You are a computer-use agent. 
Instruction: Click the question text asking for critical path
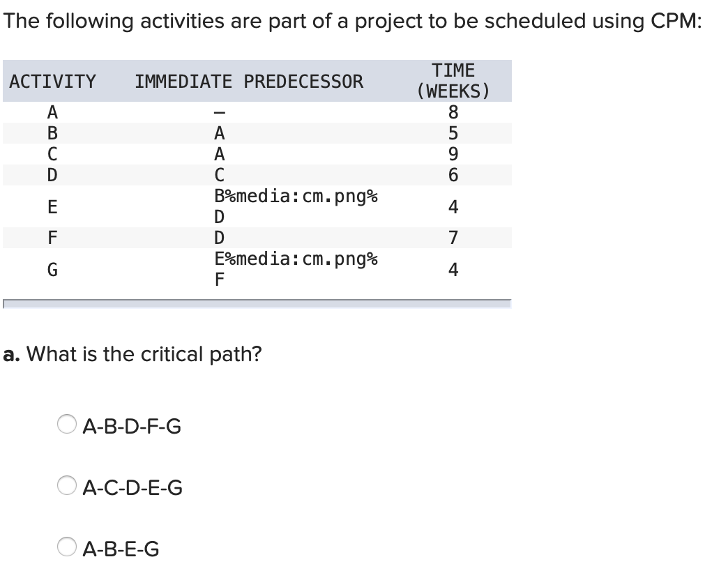[134, 354]
